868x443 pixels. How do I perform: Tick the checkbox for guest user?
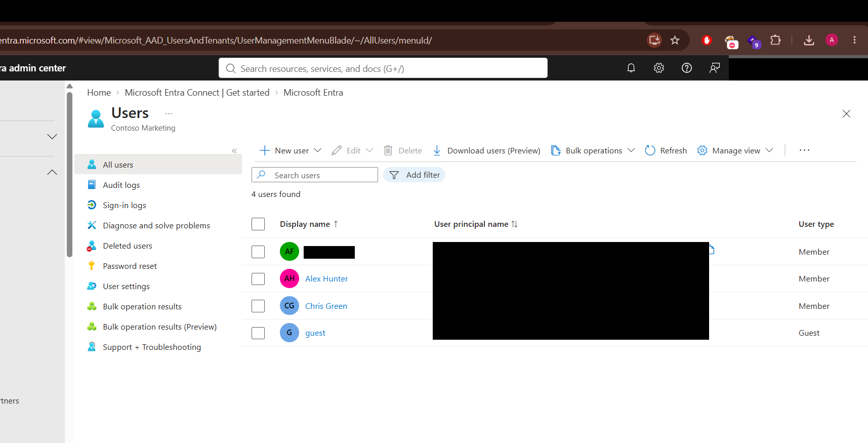click(x=258, y=333)
